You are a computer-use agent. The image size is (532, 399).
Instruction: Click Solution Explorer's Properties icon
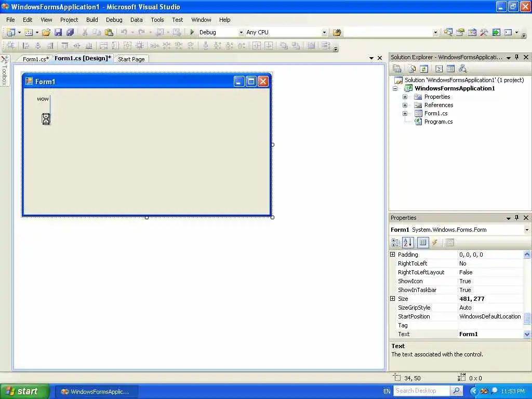coord(397,69)
